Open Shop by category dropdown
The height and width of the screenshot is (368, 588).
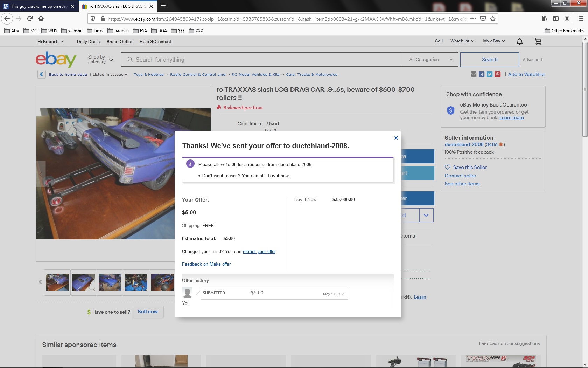tap(101, 60)
